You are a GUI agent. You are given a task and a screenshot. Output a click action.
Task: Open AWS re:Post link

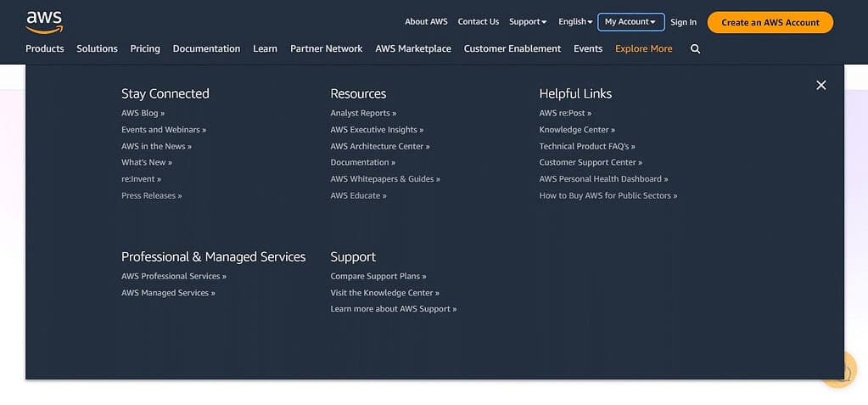[x=565, y=113]
